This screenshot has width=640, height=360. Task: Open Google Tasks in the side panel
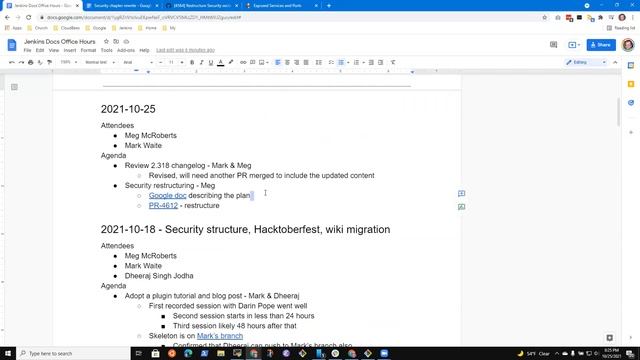click(631, 103)
